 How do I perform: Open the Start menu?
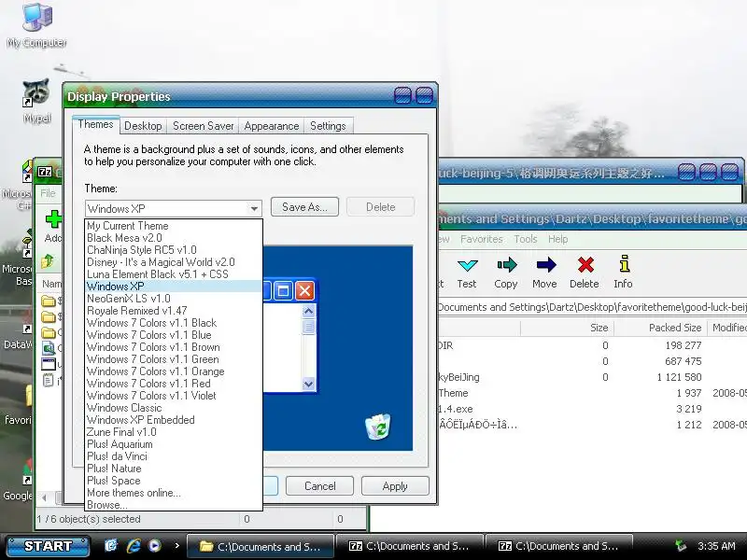pos(48,546)
